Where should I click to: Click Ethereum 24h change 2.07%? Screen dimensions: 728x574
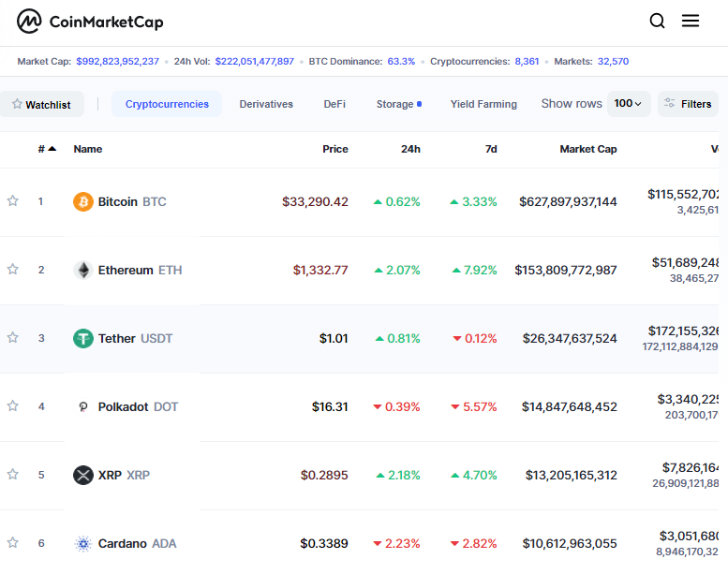pos(397,270)
